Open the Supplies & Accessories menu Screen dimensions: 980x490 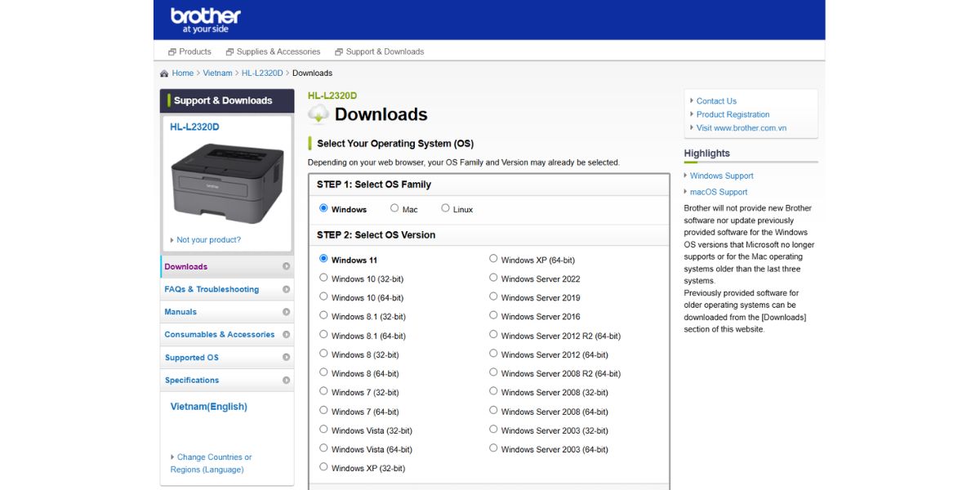273,51
